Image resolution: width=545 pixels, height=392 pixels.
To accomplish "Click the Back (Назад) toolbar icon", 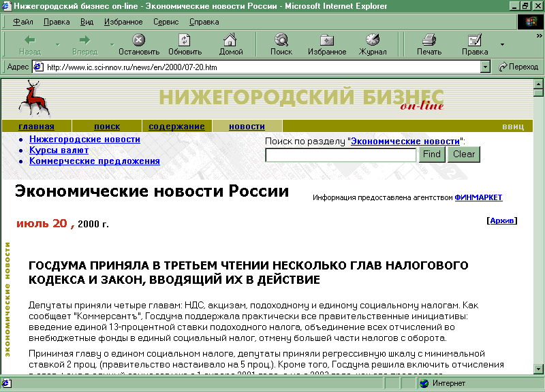I will point(29,40).
